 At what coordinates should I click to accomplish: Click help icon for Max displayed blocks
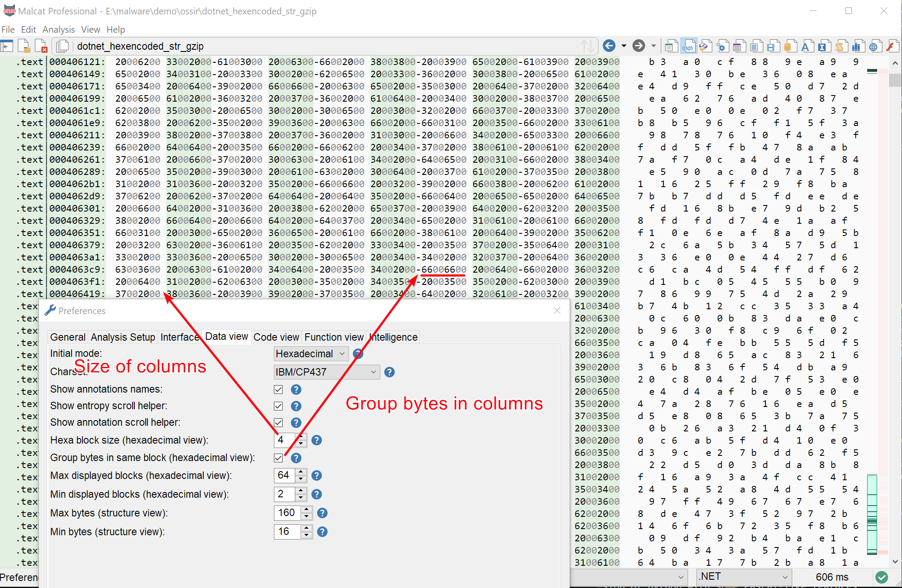point(317,475)
